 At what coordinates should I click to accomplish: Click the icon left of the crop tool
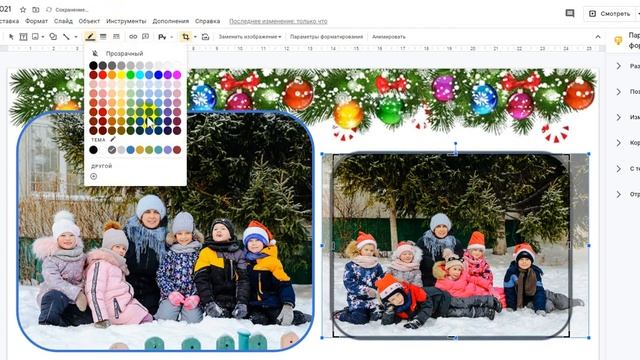(x=162, y=37)
